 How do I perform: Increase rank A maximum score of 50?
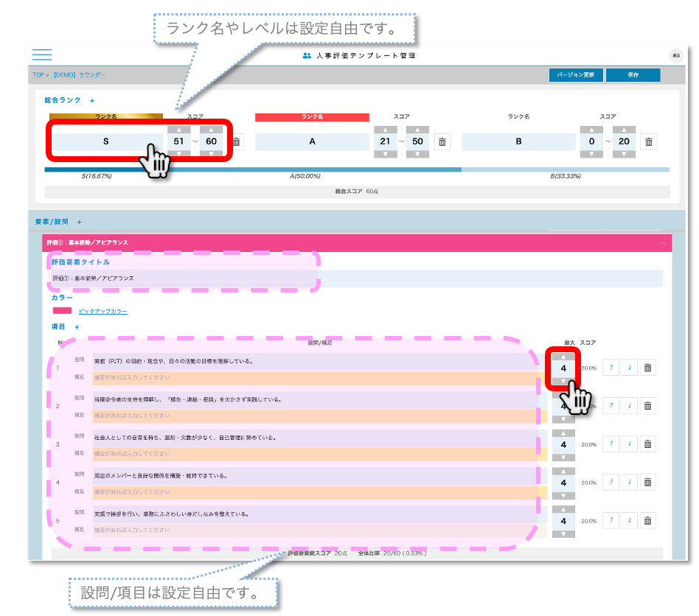pos(417,130)
